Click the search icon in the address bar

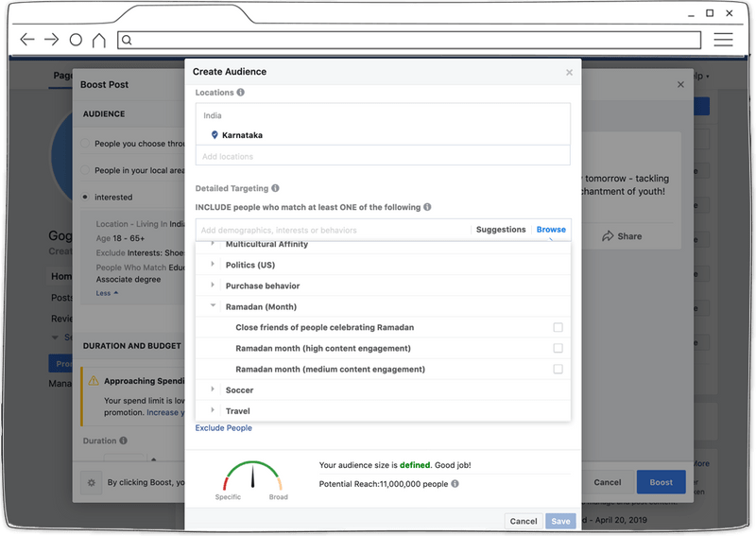point(127,40)
